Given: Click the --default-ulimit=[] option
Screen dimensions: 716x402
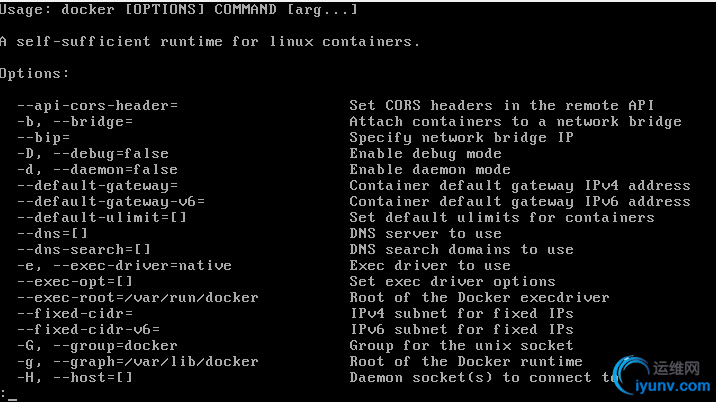Looking at the screenshot, I should click(102, 217).
